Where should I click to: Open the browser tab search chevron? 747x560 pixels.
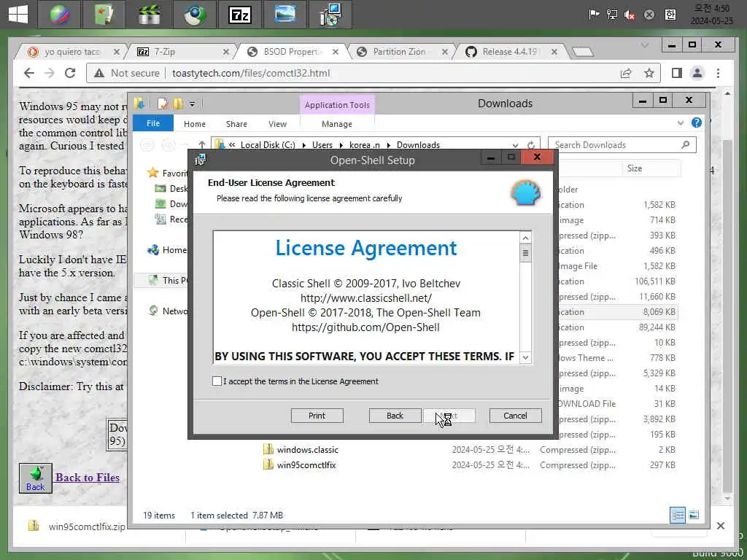click(645, 45)
